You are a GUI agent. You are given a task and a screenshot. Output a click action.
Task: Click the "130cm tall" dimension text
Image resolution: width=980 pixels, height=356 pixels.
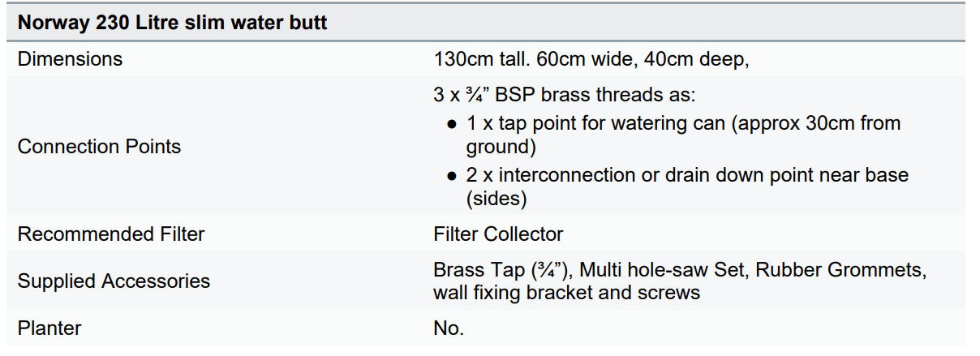click(484, 59)
